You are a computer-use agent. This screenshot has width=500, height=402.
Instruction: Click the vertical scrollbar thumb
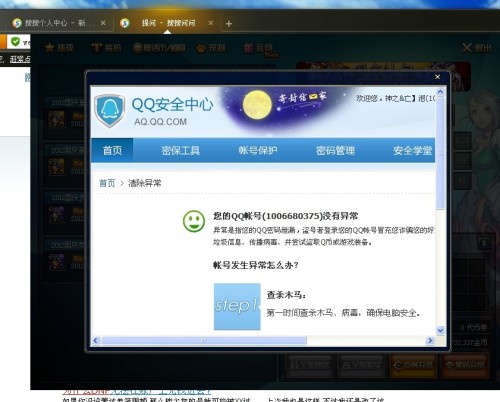point(440,153)
